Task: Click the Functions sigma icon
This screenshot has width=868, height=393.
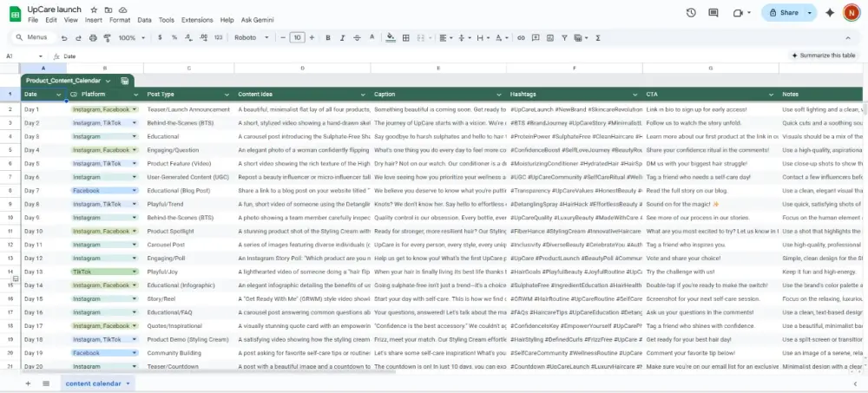Action: (x=598, y=37)
